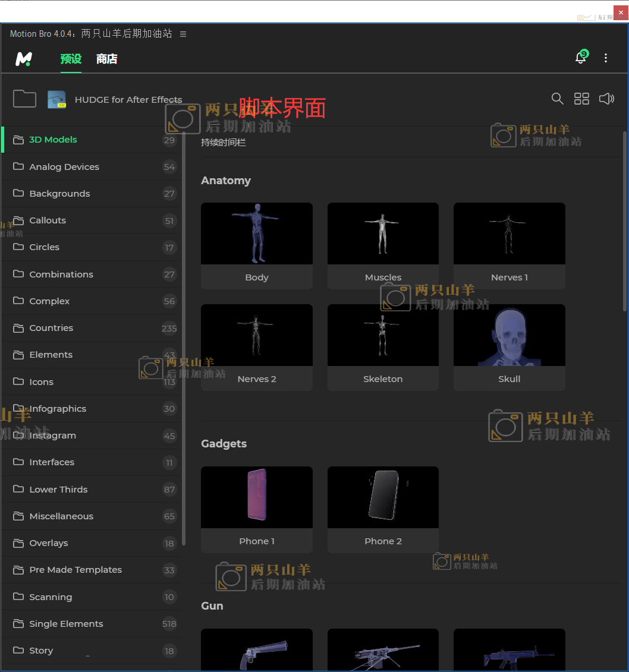Open the notifications bell
Image resolution: width=629 pixels, height=672 pixels.
click(581, 58)
